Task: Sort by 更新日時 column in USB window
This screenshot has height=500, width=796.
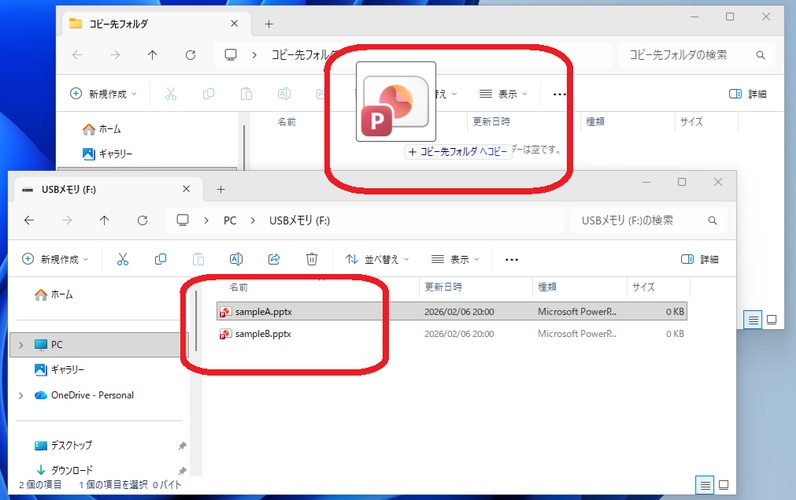Action: click(x=443, y=287)
